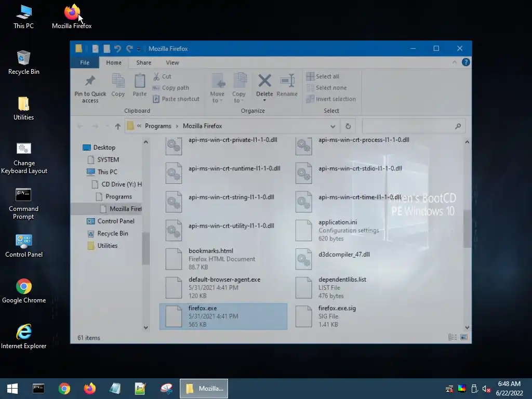Select CD Drive (Y:) in navigation tree
532x399 pixels.
(117, 184)
